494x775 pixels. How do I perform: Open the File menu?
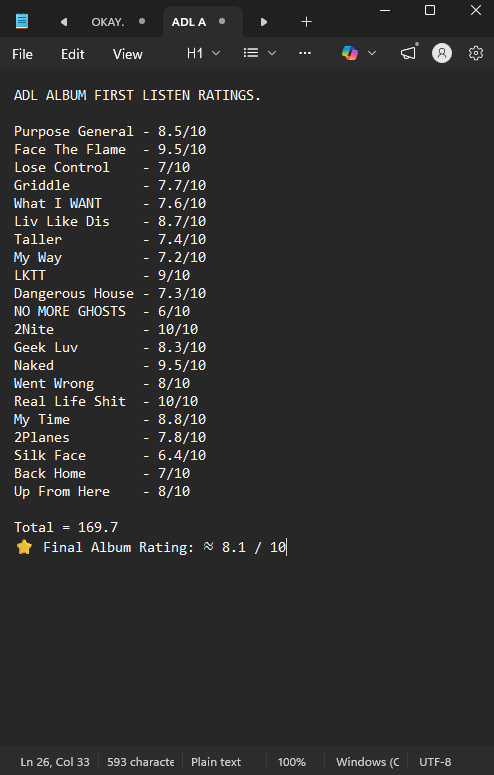click(x=22, y=54)
